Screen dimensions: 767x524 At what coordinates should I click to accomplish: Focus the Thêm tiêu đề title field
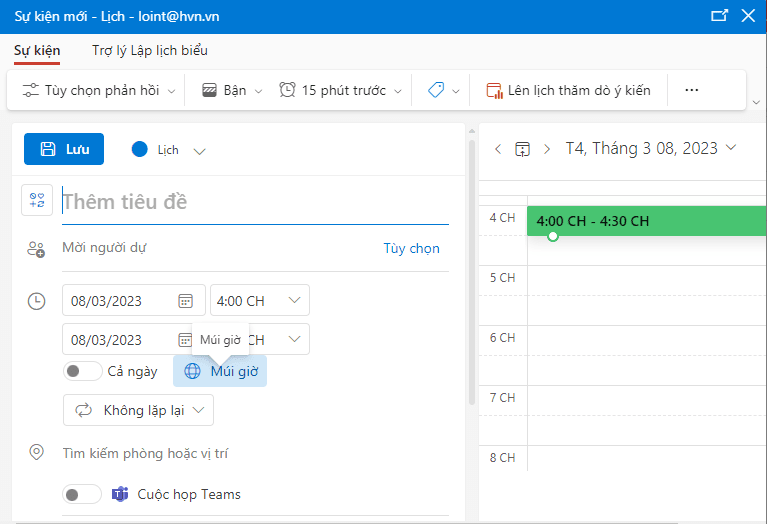[255, 202]
